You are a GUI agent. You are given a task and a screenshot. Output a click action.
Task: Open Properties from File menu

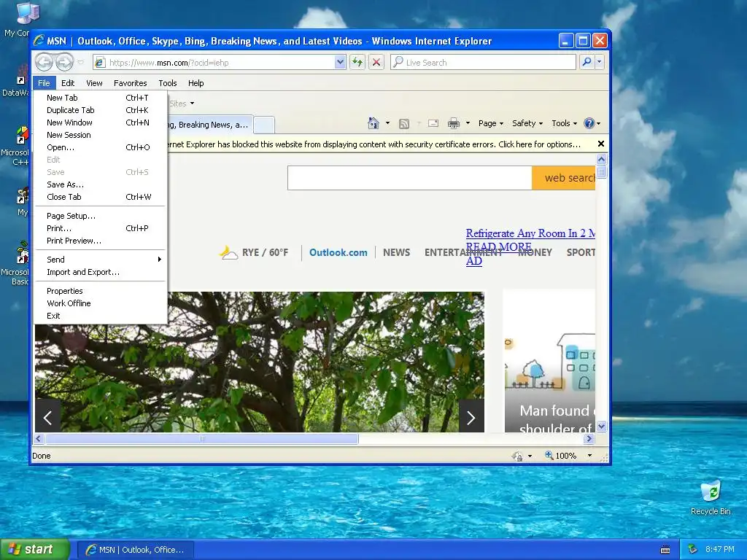click(x=101, y=291)
